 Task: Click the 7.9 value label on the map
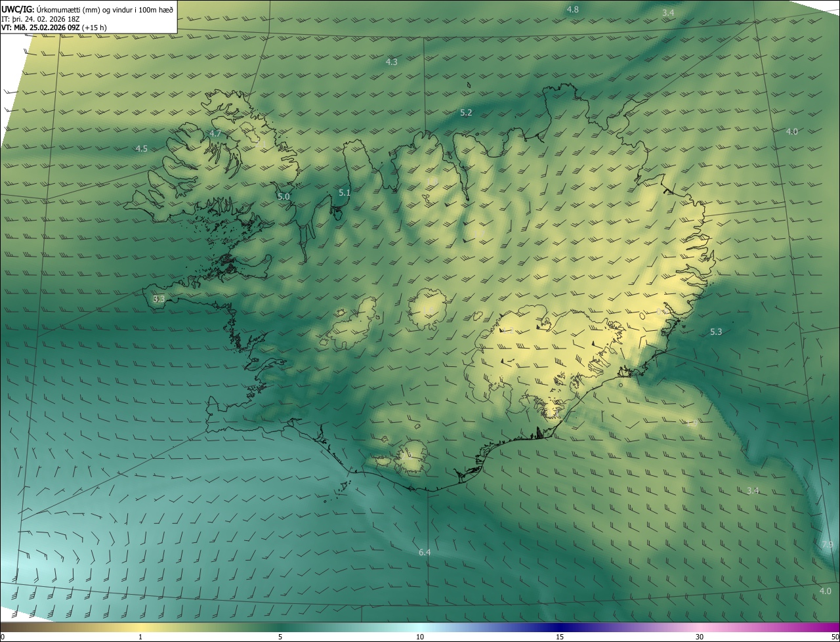click(x=828, y=545)
